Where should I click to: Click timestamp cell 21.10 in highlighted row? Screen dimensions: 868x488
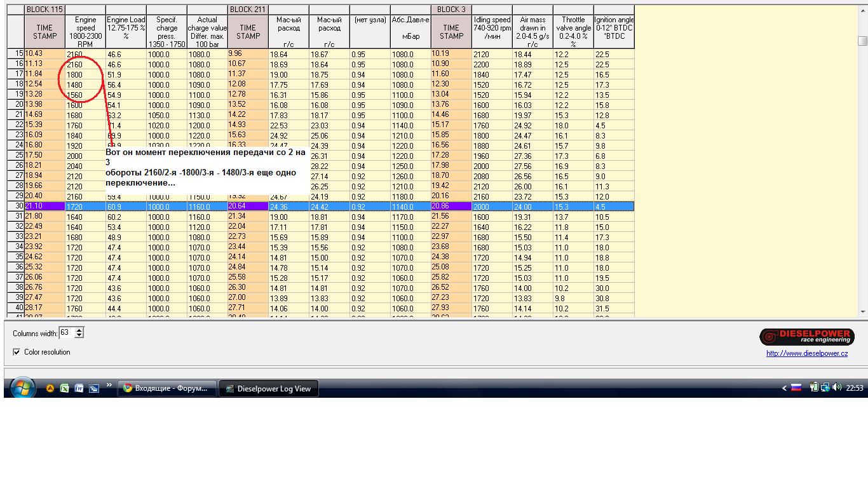click(44, 207)
